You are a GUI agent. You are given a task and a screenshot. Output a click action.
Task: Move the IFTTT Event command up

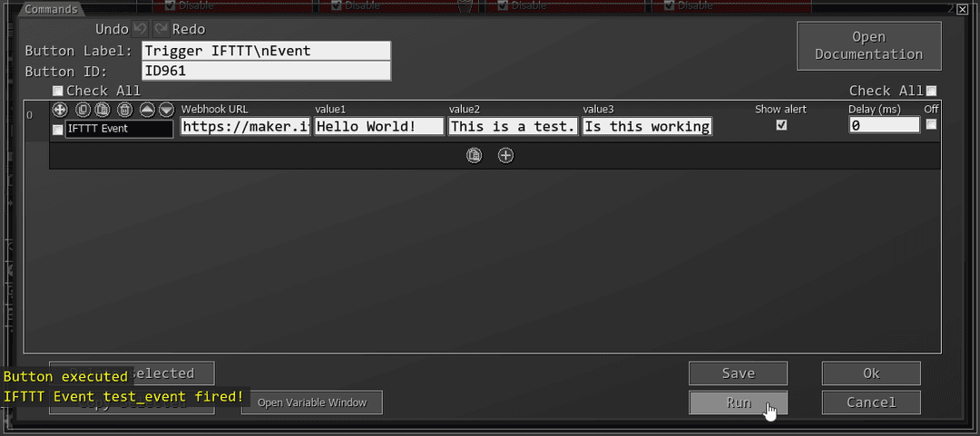[x=147, y=110]
